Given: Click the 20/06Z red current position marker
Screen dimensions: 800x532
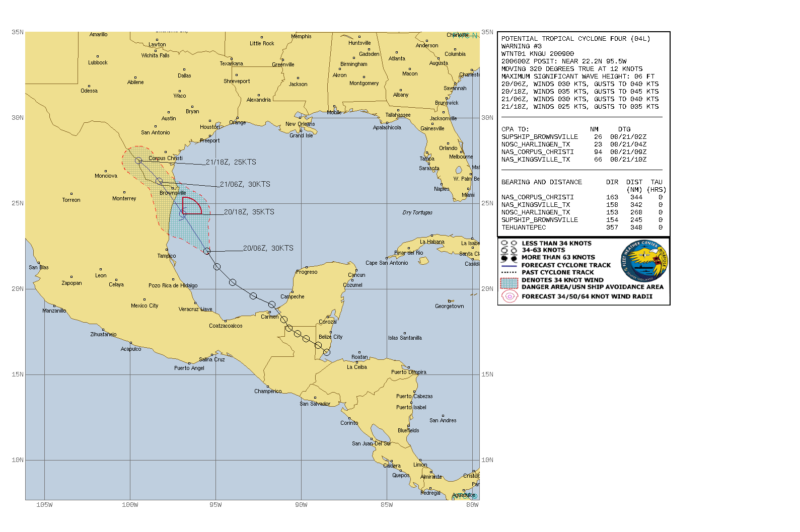Looking at the screenshot, I should [207, 251].
